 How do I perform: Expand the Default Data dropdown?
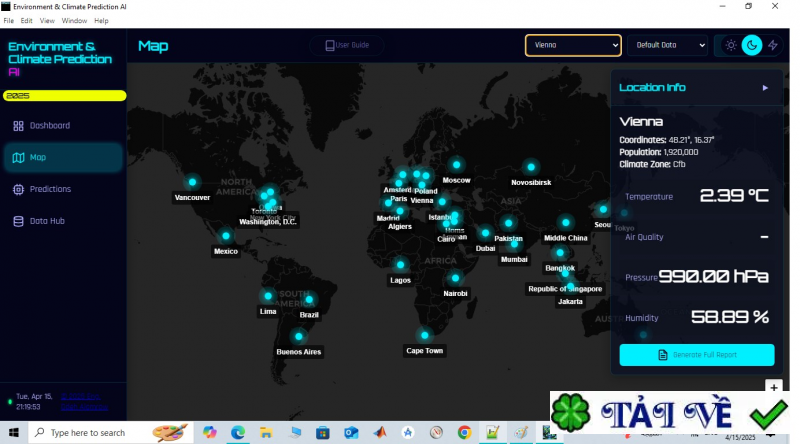(x=667, y=45)
